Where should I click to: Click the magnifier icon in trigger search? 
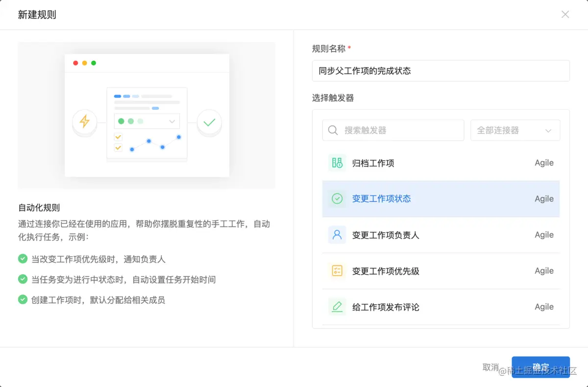[x=333, y=130]
